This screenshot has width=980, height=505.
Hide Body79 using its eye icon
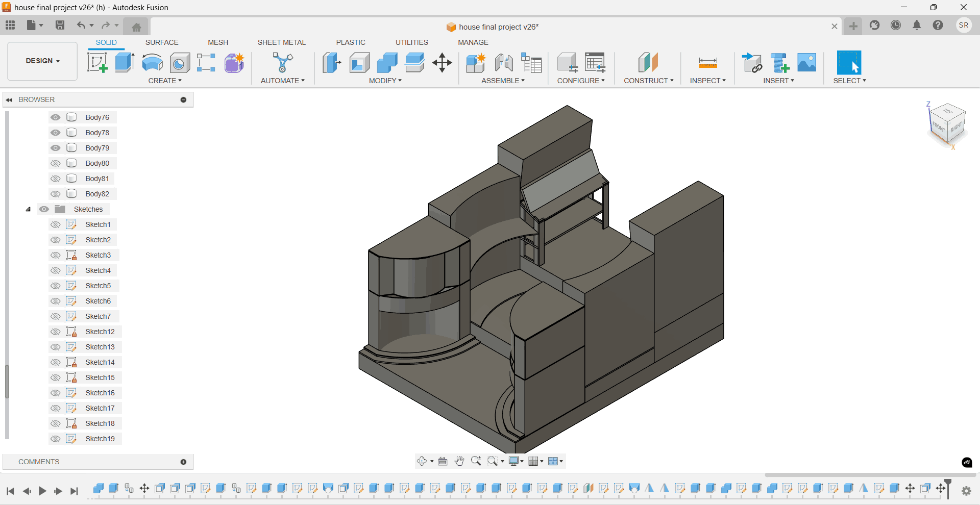56,148
